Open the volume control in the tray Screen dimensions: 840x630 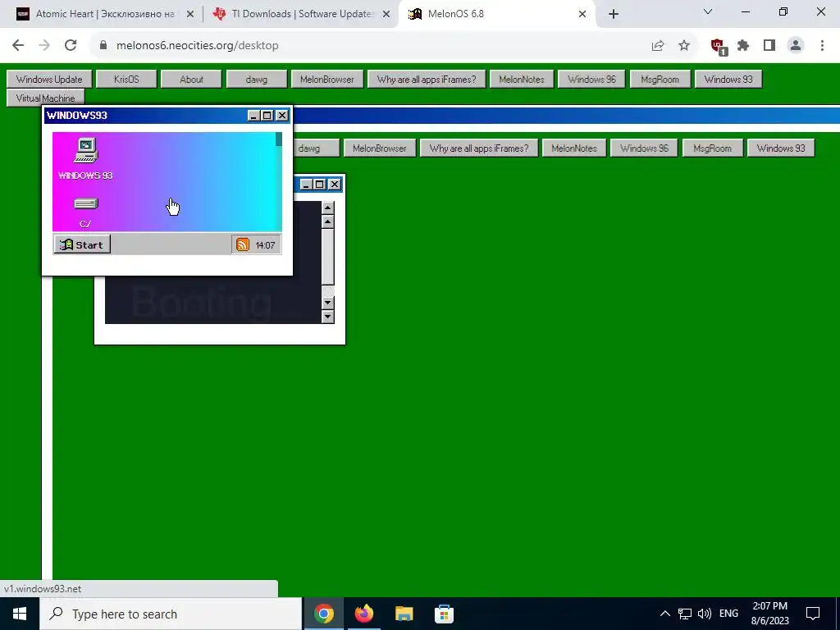tap(705, 614)
